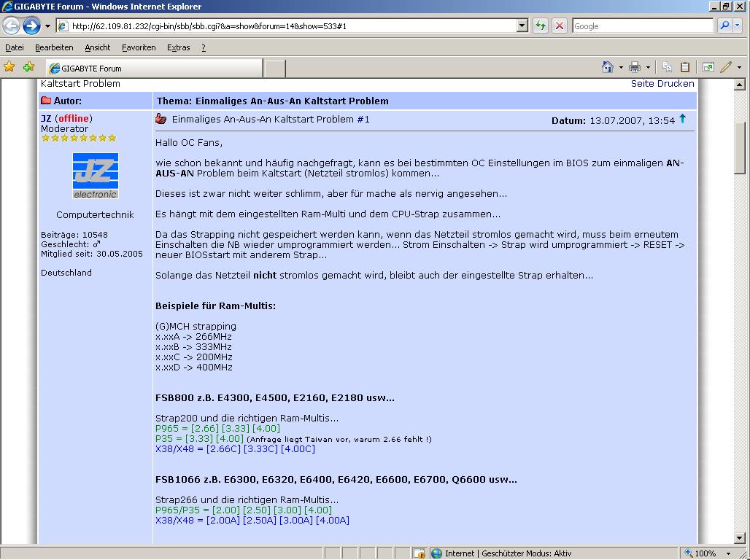Click the 'x.xxD -> 400MHz' line
This screenshot has width=750, height=560.
(194, 367)
